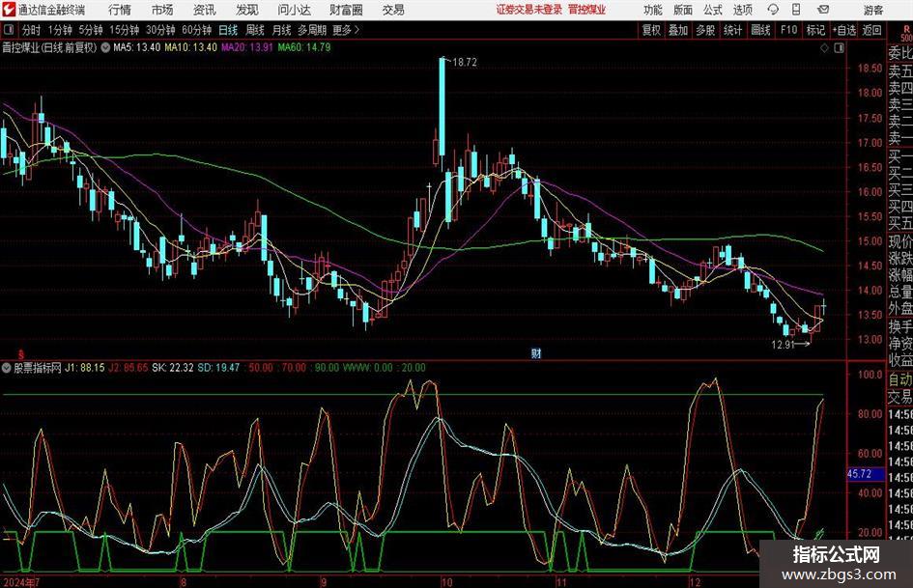Click the 证券交易未登录 login link
This screenshot has width=913, height=588.
click(528, 10)
